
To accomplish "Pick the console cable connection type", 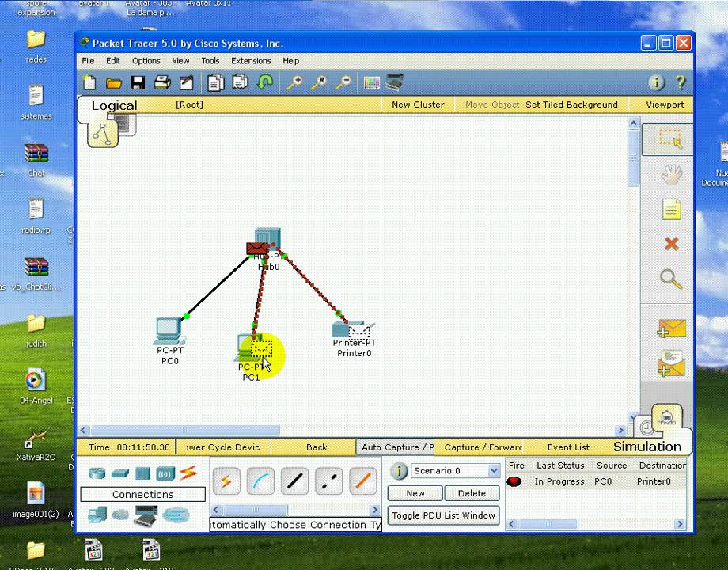I will [260, 481].
